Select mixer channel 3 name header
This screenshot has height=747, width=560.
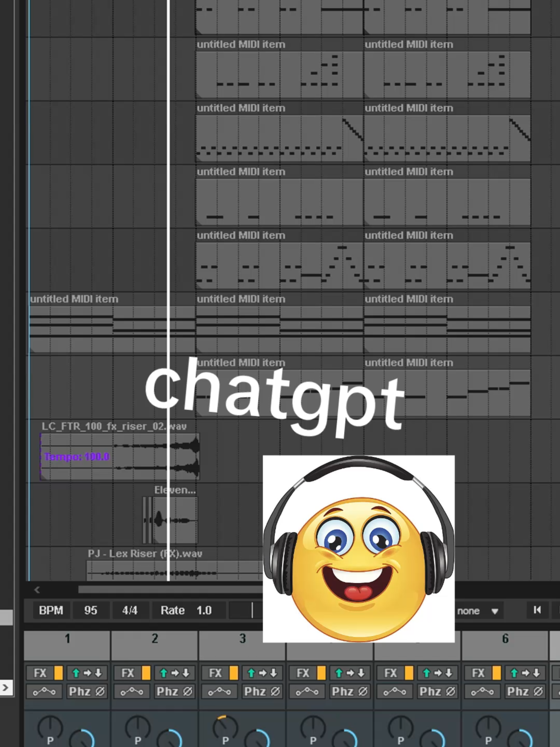pyautogui.click(x=242, y=645)
